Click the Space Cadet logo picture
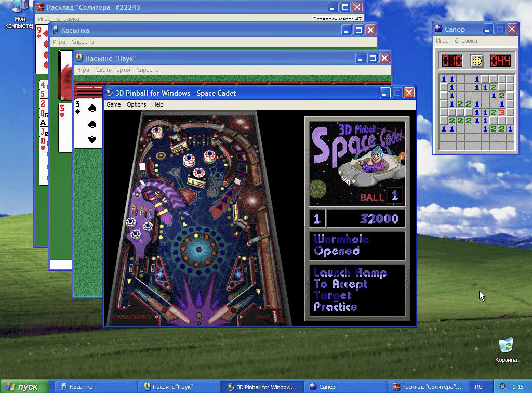The image size is (532, 393). pyautogui.click(x=357, y=163)
